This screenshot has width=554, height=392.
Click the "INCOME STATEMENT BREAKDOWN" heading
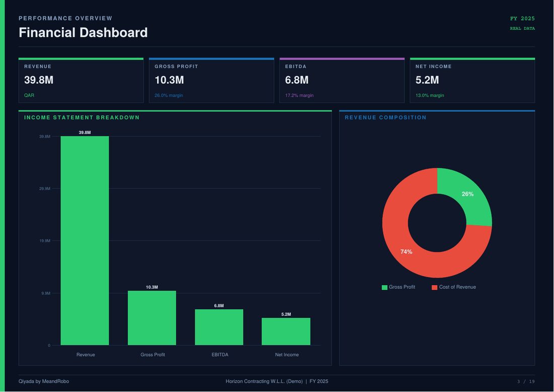82,117
